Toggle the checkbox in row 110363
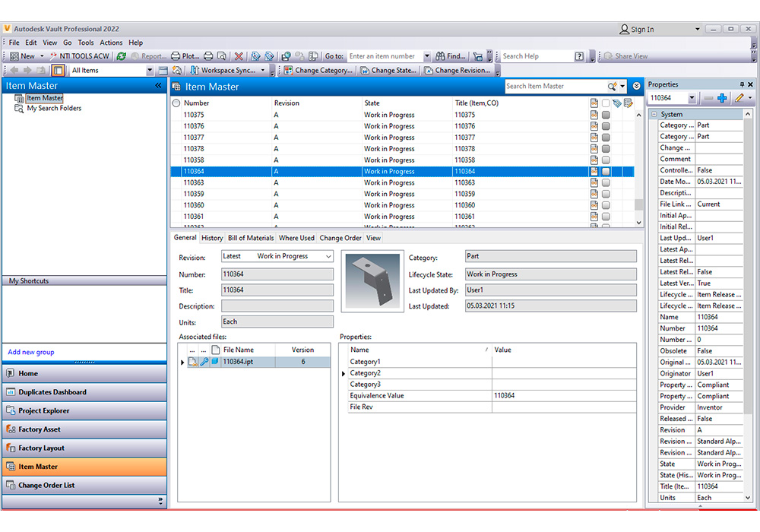Image resolution: width=760 pixels, height=532 pixels. coord(606,182)
